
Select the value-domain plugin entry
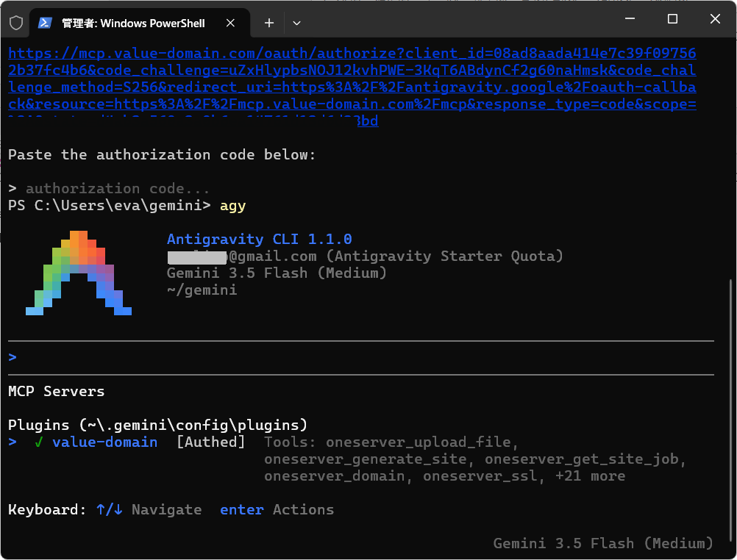point(105,442)
